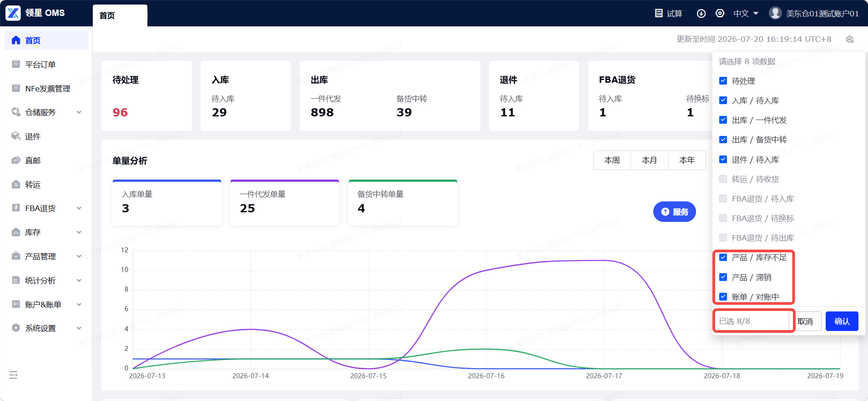The width and height of the screenshot is (868, 401).
Task: Open the 中文 language dropdown
Action: click(x=746, y=14)
